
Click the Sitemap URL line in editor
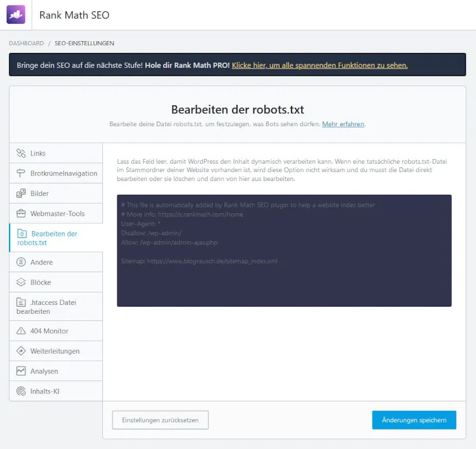coord(199,261)
